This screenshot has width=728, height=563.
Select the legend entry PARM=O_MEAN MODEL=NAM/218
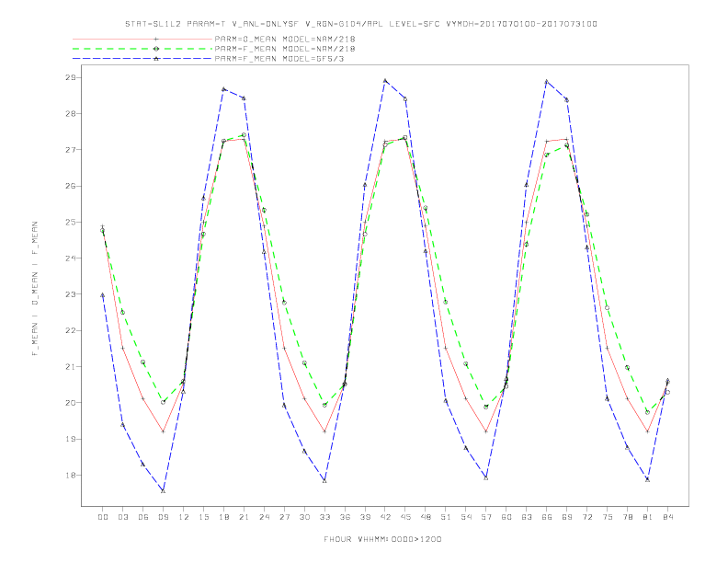coord(214,39)
